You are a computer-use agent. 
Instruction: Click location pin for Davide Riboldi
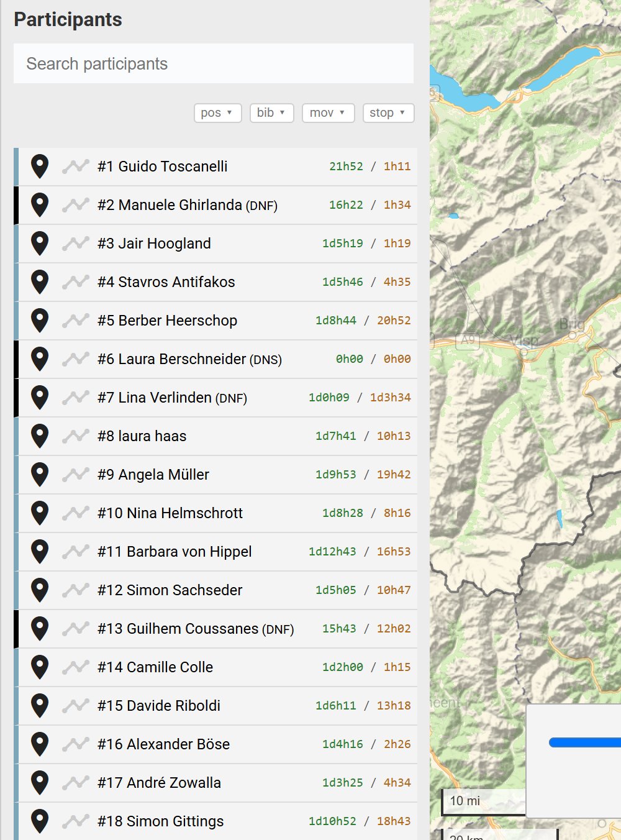[40, 706]
